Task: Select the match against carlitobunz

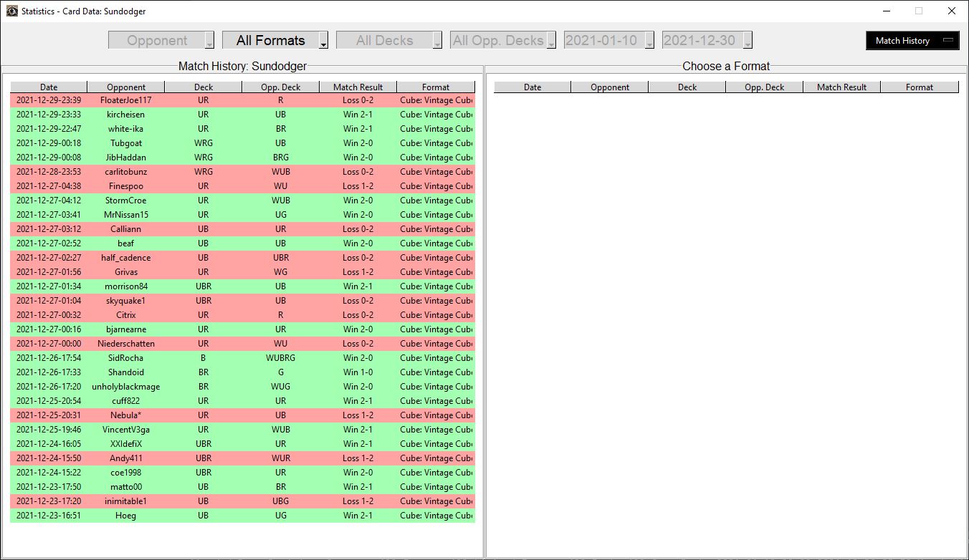Action: point(242,172)
